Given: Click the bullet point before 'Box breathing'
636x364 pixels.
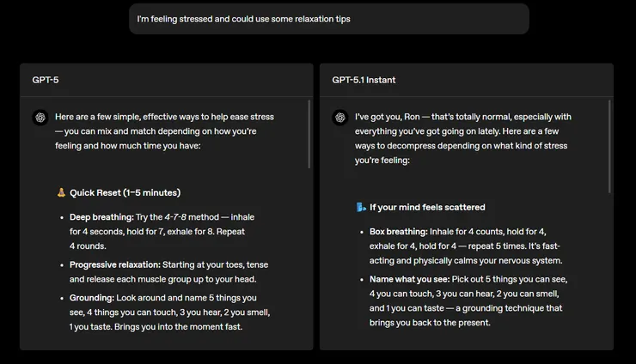Looking at the screenshot, I should [359, 232].
